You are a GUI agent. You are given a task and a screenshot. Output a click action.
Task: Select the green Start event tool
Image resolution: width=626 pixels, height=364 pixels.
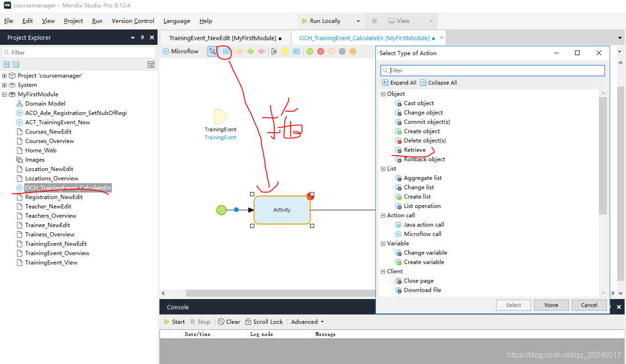click(x=310, y=51)
